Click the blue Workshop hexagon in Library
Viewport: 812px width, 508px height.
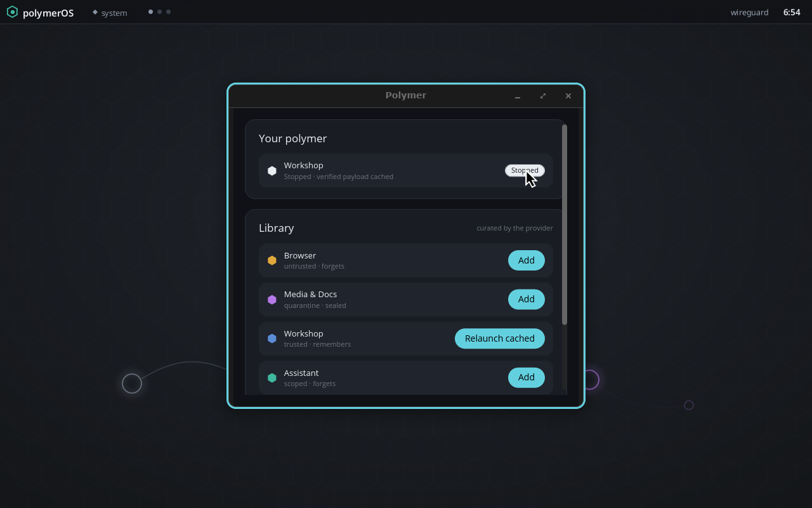click(272, 338)
